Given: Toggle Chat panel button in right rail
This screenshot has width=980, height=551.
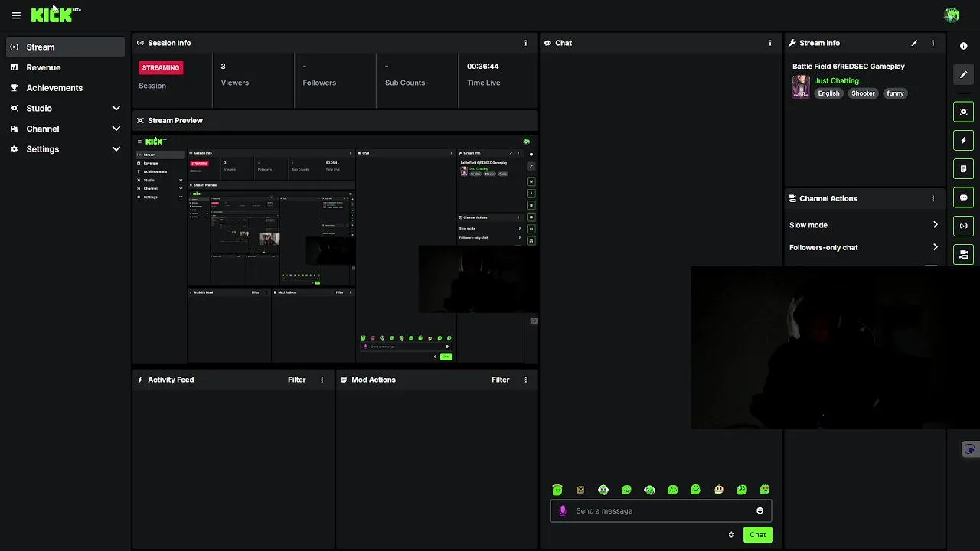Looking at the screenshot, I should pos(964,197).
